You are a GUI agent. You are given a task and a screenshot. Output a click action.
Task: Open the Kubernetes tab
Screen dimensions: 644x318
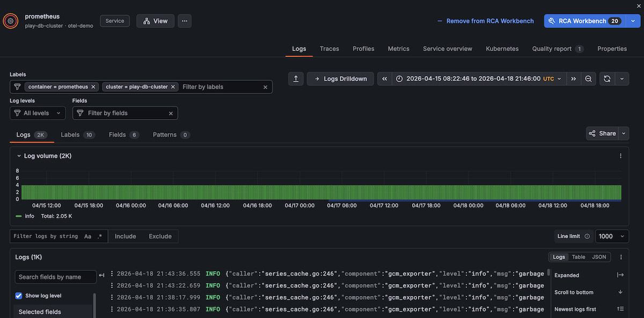502,49
